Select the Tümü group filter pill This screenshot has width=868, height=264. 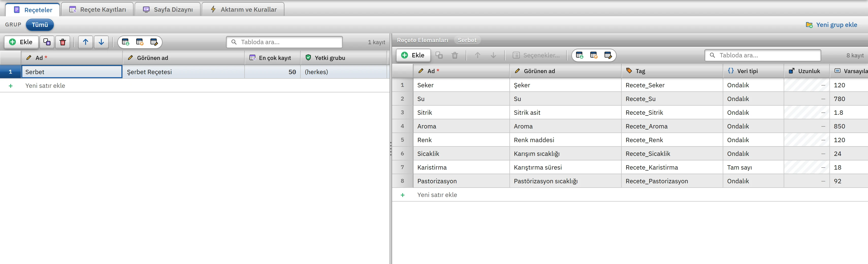pos(40,25)
